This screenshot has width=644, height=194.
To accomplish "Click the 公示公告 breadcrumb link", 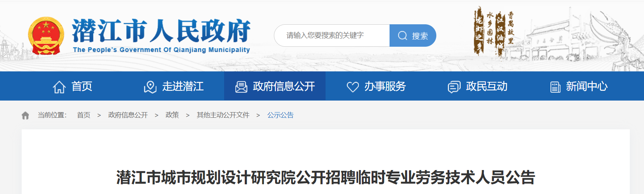I will coord(280,115).
